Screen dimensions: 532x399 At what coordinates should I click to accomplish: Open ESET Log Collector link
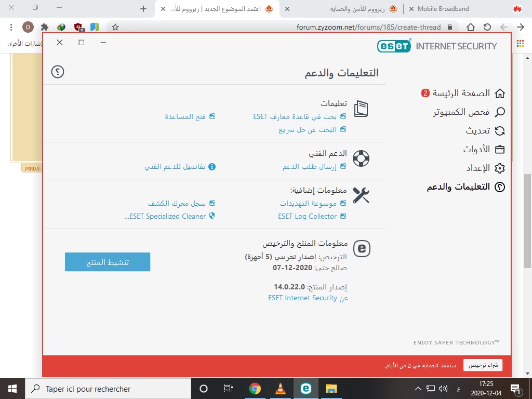(x=312, y=216)
